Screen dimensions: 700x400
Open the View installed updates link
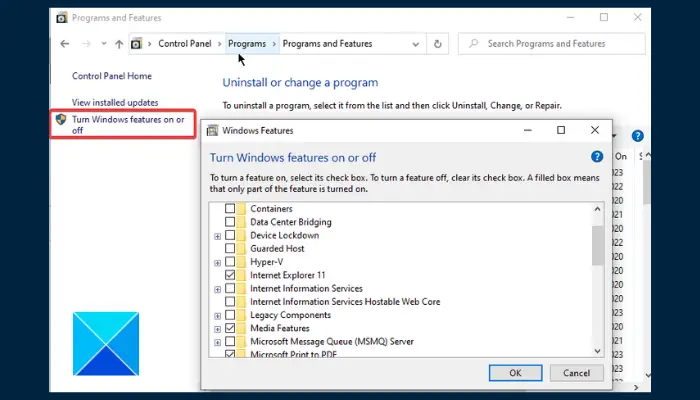click(115, 102)
